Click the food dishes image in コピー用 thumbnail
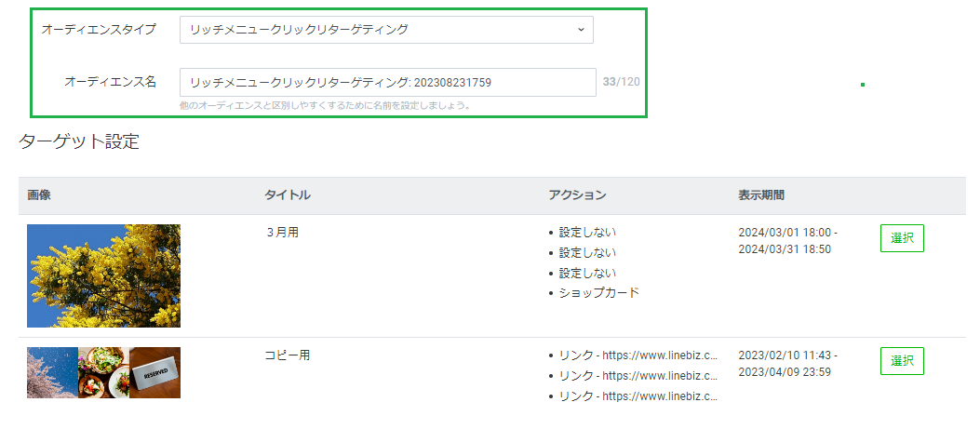The image size is (980, 429). 103,372
